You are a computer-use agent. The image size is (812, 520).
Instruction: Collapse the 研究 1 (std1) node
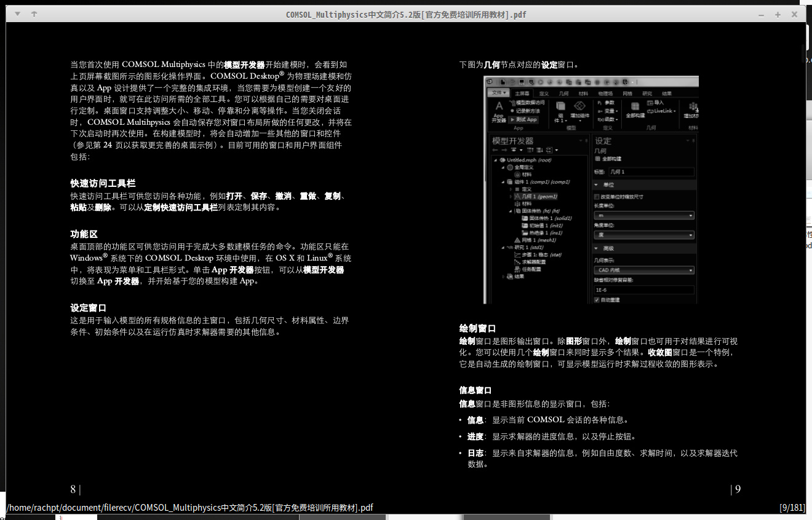pos(503,247)
